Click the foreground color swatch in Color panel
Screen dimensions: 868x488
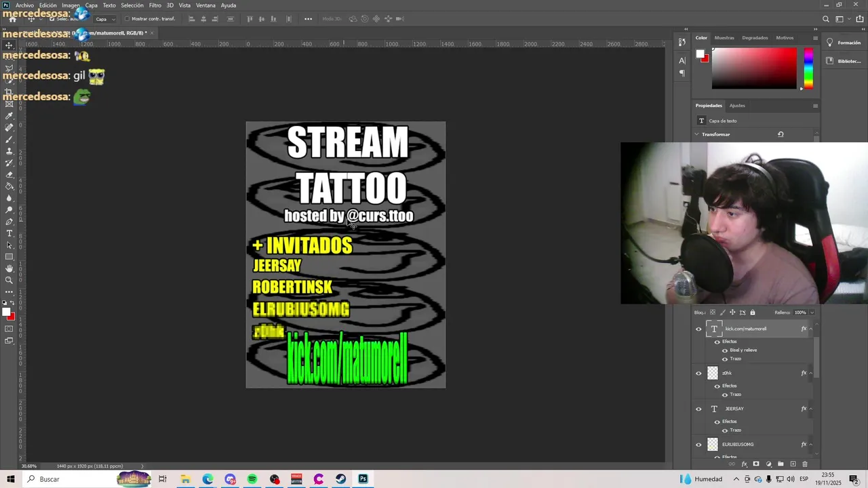click(700, 54)
